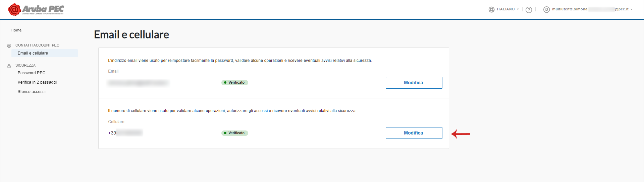Click Modifica button for cellulare
Image resolution: width=644 pixels, height=182 pixels.
click(x=414, y=133)
